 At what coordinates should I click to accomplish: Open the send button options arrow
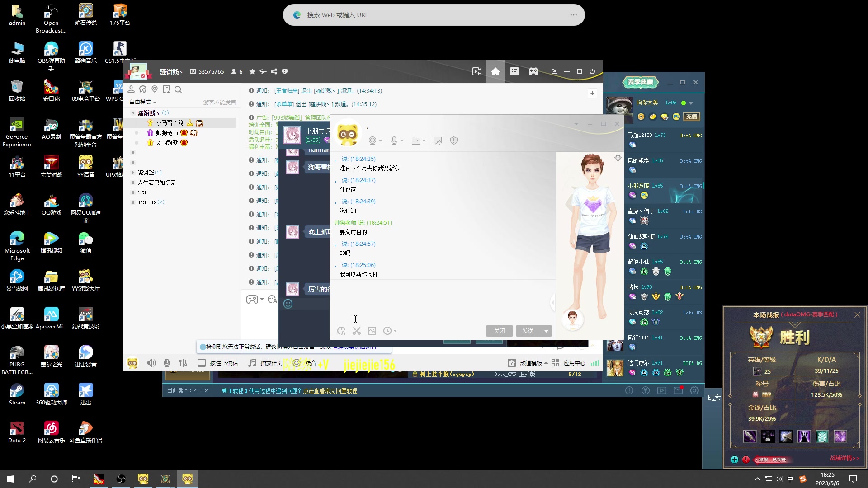[x=546, y=331]
